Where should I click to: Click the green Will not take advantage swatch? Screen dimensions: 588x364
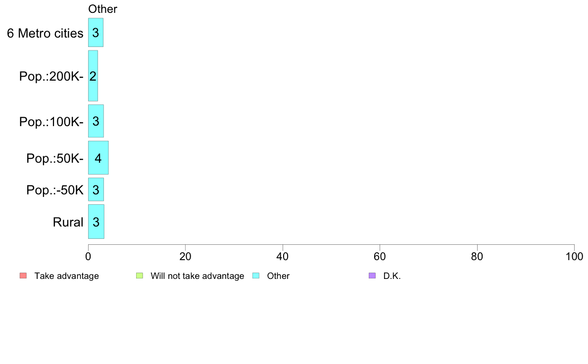pos(140,275)
